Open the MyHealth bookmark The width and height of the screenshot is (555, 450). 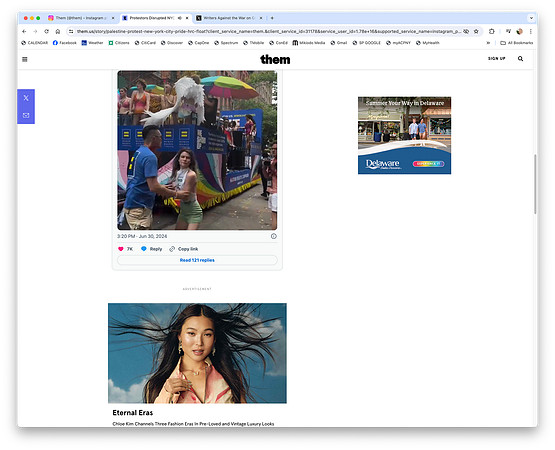428,43
